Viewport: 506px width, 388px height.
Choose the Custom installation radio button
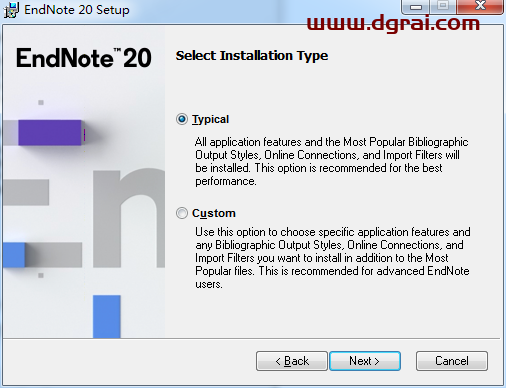tap(182, 213)
